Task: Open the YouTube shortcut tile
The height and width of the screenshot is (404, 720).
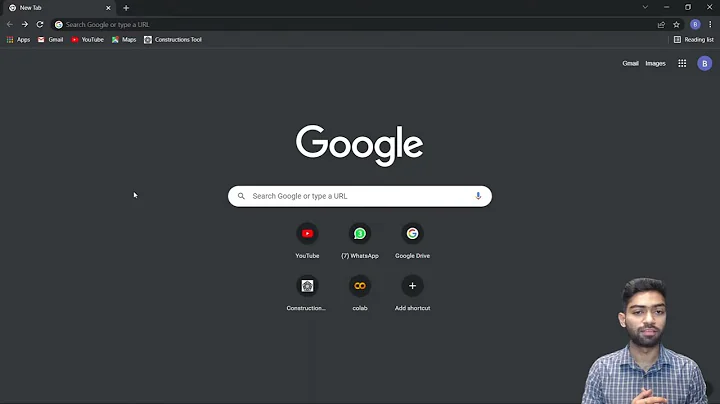Action: click(x=307, y=241)
